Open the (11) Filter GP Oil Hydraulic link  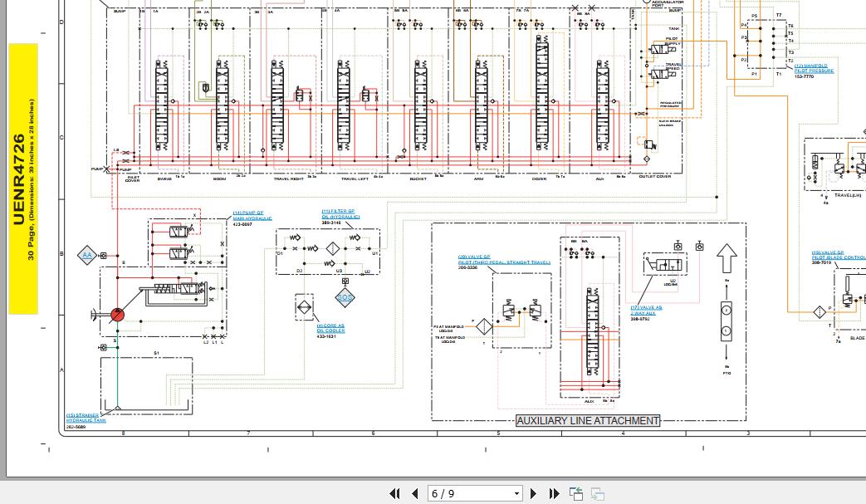point(340,214)
